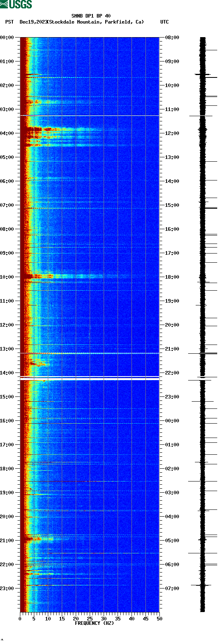This screenshot has height=644, width=220.
Task: Click the white data gap band near 14:10 PST
Action: pyautogui.click(x=90, y=378)
